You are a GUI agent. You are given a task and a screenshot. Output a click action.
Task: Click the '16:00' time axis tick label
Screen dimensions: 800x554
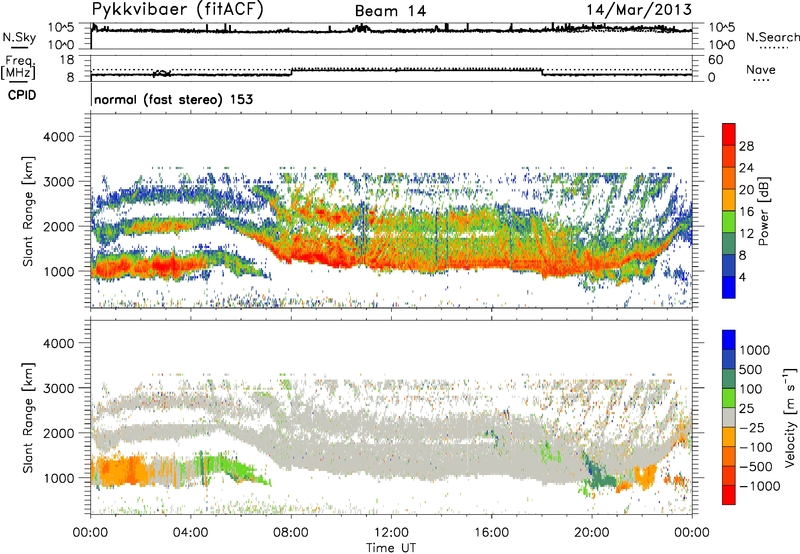pos(491,533)
